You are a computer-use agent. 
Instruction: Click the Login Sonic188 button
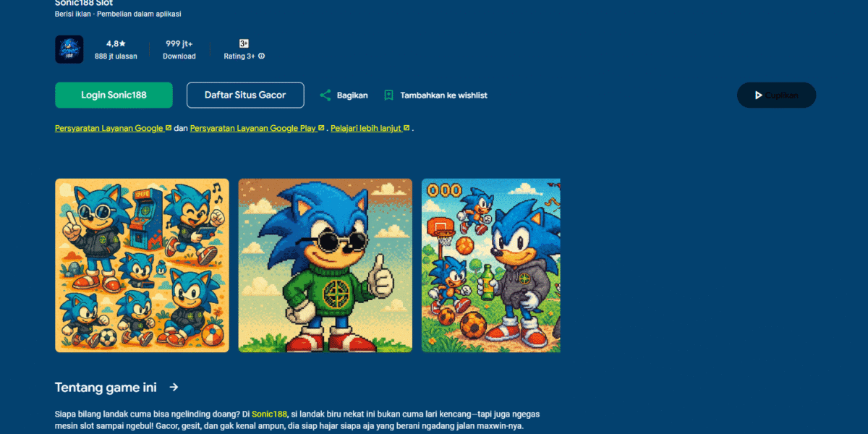pos(114,95)
